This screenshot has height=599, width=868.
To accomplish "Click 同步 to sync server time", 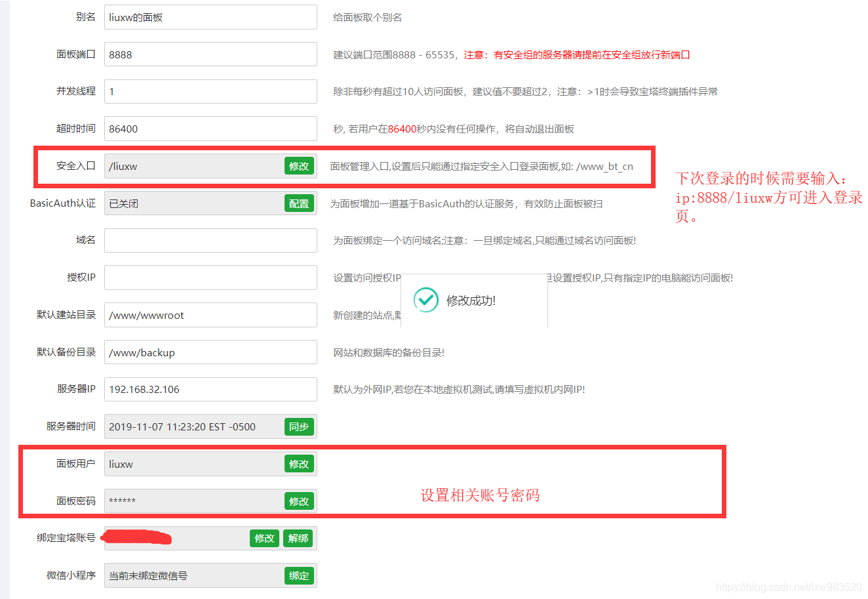I will 299,426.
